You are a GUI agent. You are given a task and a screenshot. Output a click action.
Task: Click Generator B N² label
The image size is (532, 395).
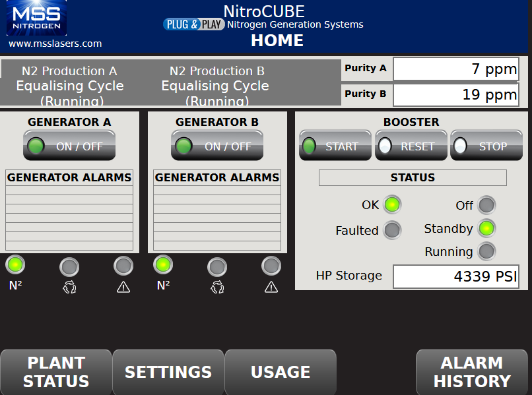(x=164, y=286)
